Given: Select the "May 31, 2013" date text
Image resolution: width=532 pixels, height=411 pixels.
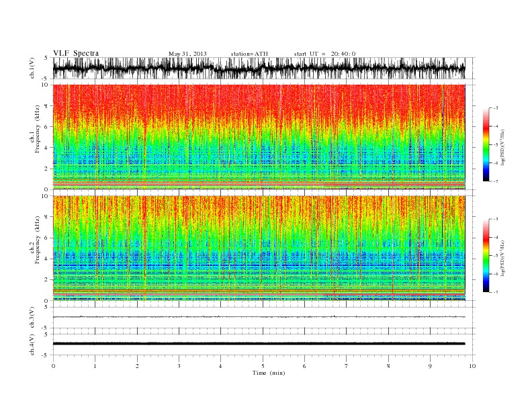Looking at the screenshot, I should point(187,54).
